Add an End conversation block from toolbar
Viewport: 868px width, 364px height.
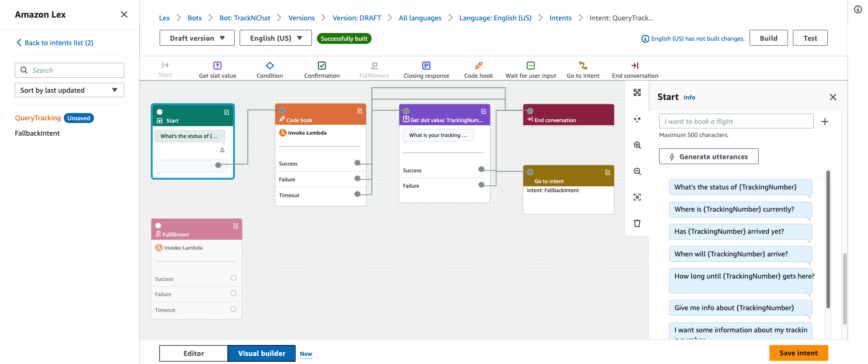pos(635,70)
